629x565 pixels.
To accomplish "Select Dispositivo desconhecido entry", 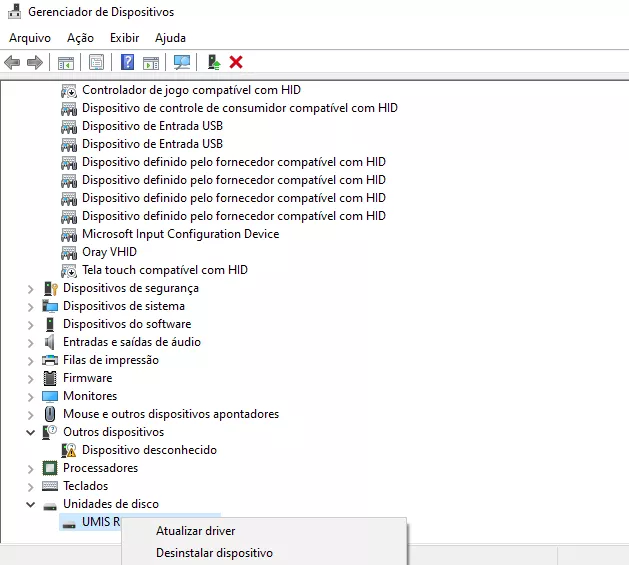I will (x=149, y=450).
